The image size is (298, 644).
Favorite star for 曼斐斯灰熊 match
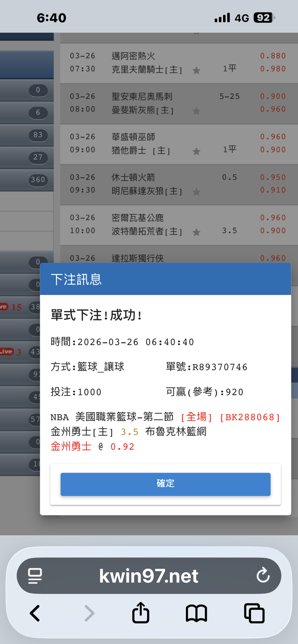(196, 111)
